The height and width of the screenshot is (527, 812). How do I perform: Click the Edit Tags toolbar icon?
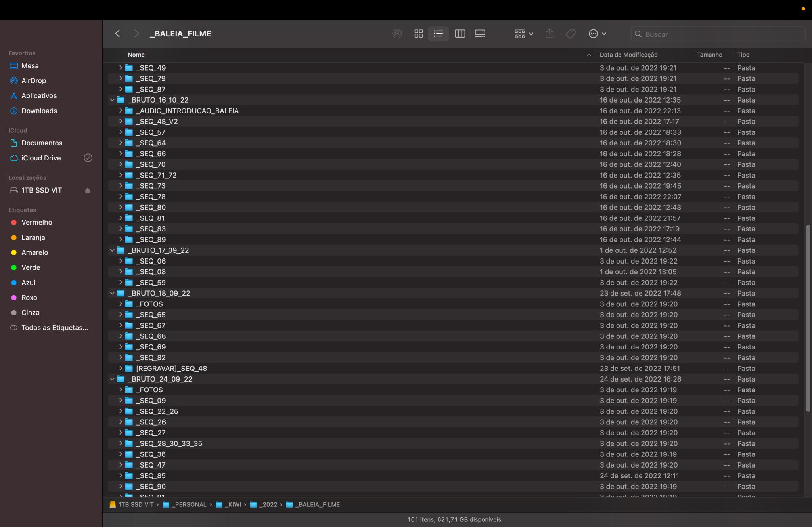571,34
